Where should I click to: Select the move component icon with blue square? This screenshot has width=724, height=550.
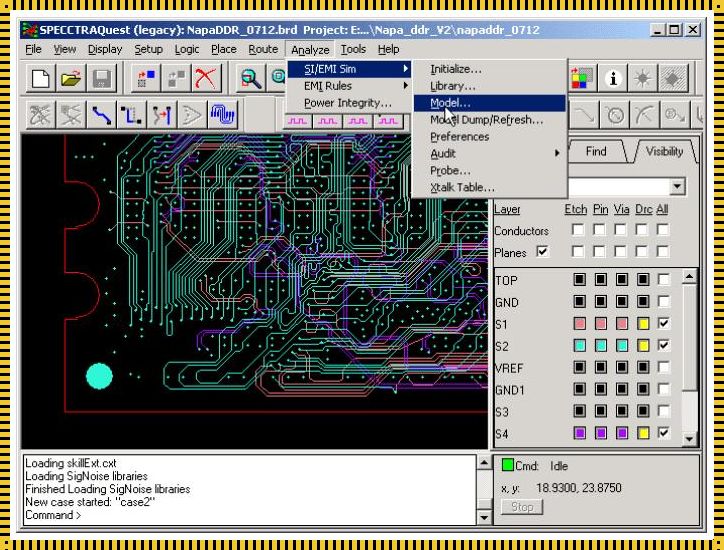coord(146,78)
